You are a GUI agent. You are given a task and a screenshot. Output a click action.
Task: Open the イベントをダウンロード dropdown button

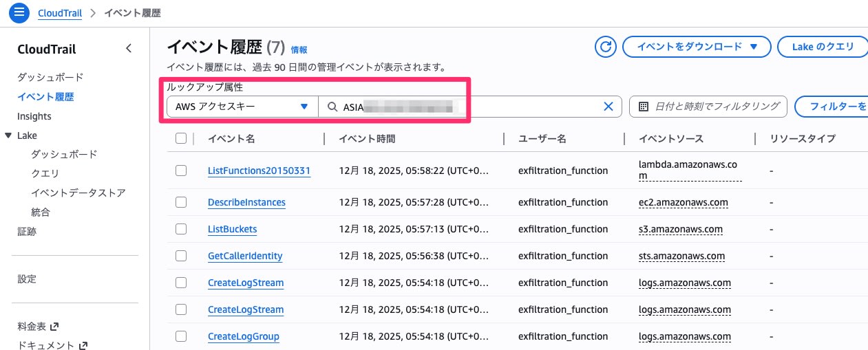coord(696,47)
